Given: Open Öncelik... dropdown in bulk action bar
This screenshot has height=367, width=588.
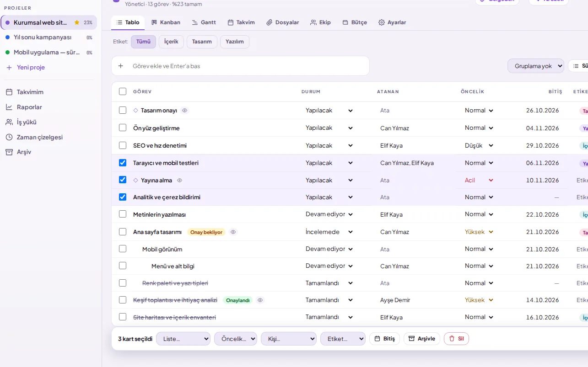Looking at the screenshot, I should pyautogui.click(x=236, y=339).
